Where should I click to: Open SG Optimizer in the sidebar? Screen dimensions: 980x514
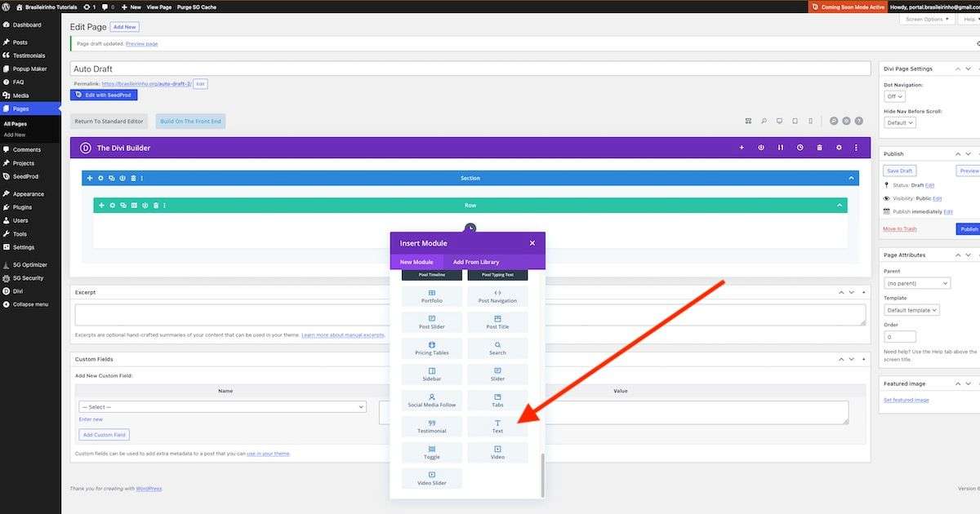coord(30,265)
